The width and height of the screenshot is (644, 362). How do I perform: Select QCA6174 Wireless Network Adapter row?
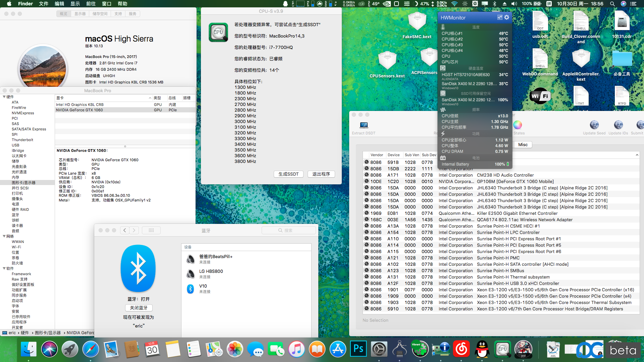coord(501,220)
